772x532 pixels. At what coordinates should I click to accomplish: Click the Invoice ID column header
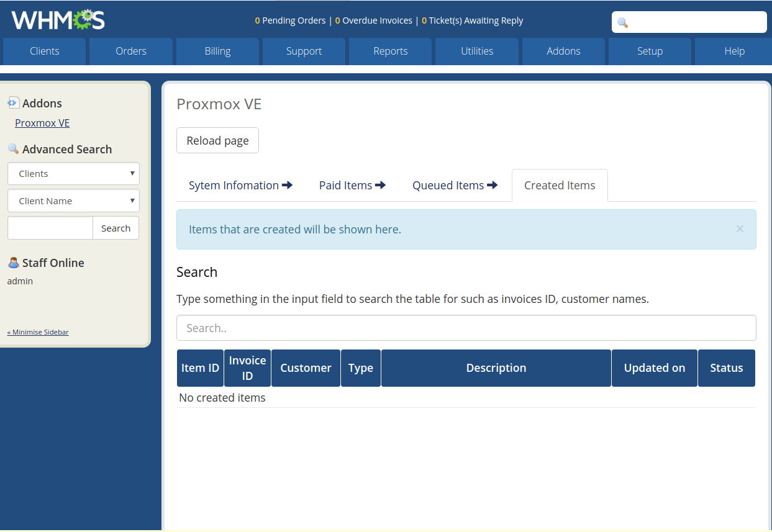247,368
